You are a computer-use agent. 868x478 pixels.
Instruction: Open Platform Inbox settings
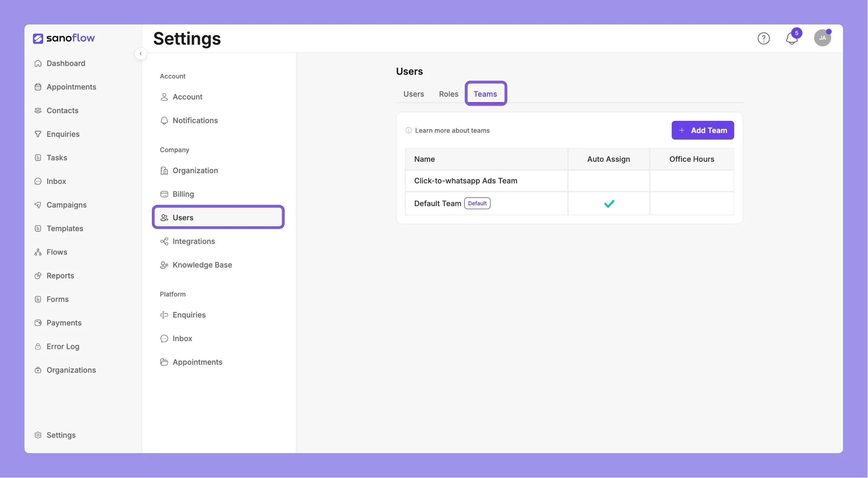pos(218,338)
